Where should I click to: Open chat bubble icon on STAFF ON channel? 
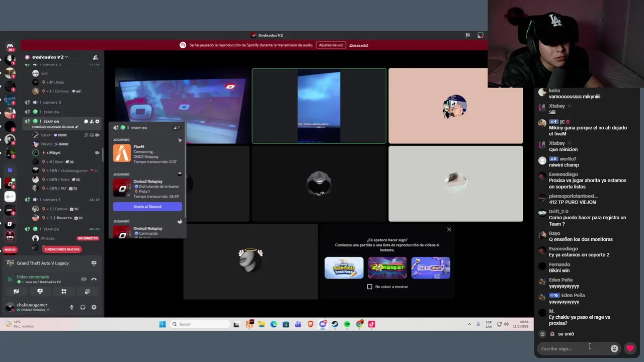pos(86,122)
